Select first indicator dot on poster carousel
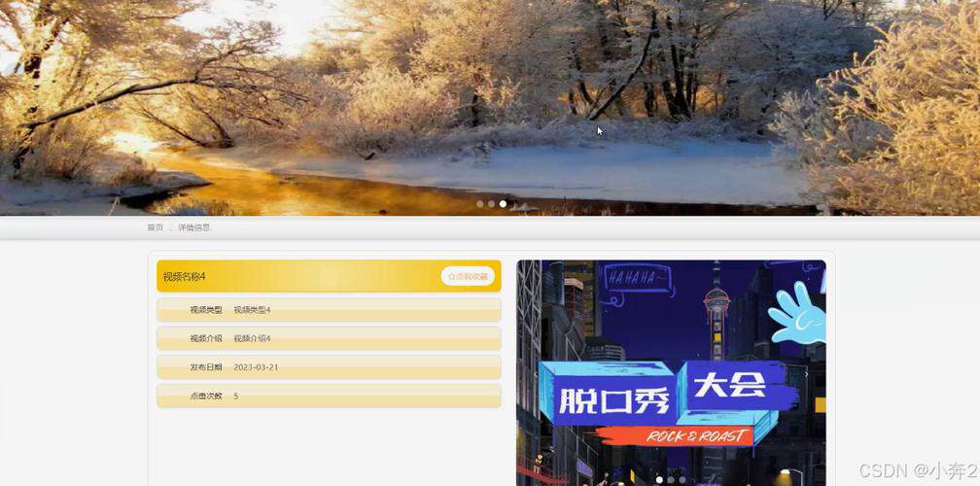 [x=659, y=480]
